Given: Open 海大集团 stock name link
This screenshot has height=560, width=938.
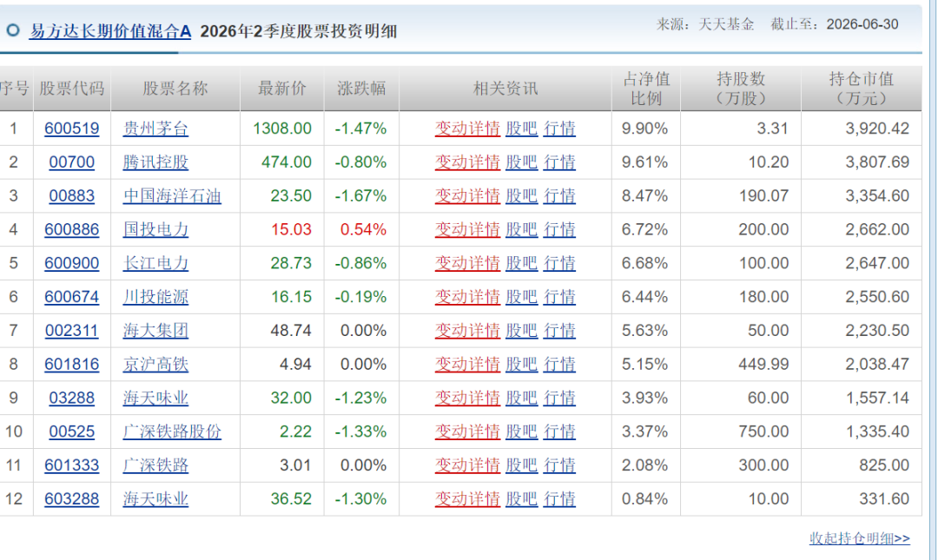Looking at the screenshot, I should pyautogui.click(x=155, y=330).
